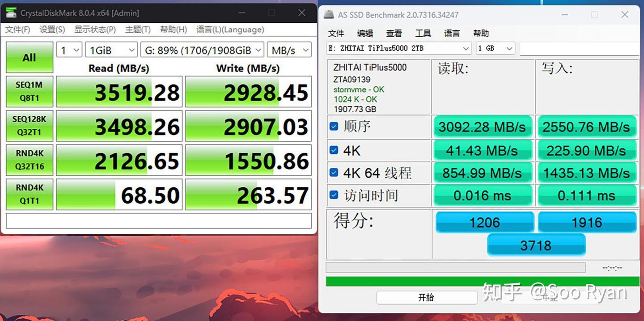The height and width of the screenshot is (321, 644).
Task: Open the test count dropdown showing 1
Action: (68, 50)
